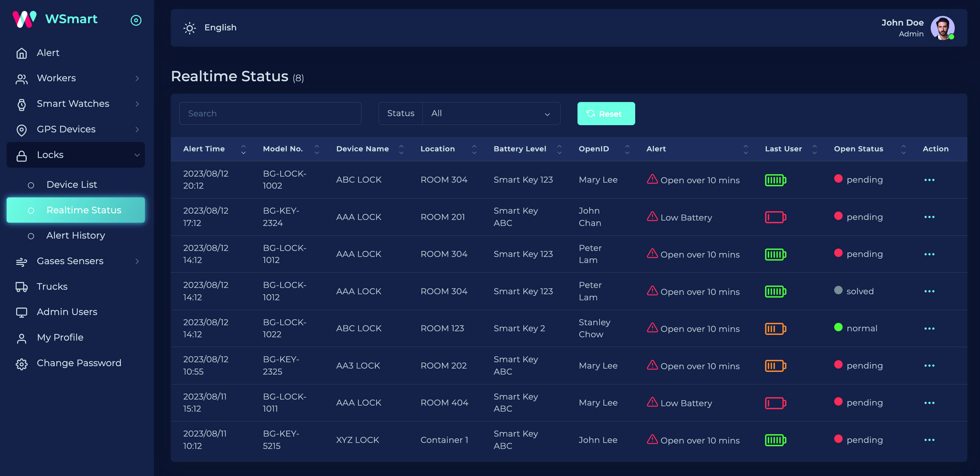Open the Status All dropdown
The width and height of the screenshot is (980, 476).
point(491,113)
